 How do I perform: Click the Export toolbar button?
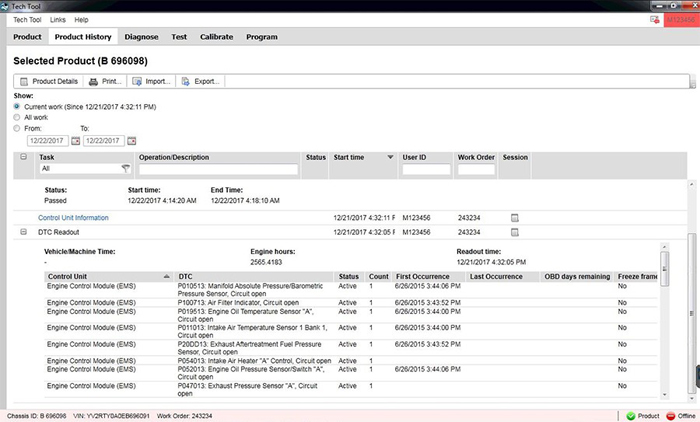(200, 81)
